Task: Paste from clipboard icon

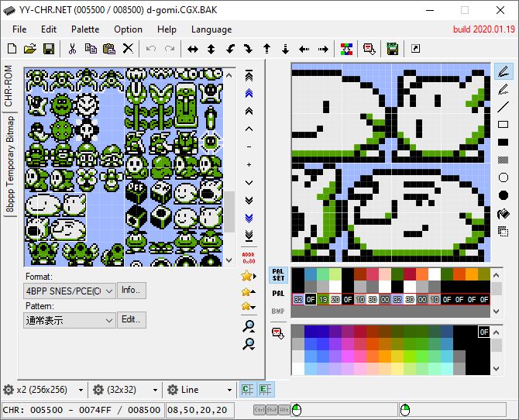Action: click(109, 49)
